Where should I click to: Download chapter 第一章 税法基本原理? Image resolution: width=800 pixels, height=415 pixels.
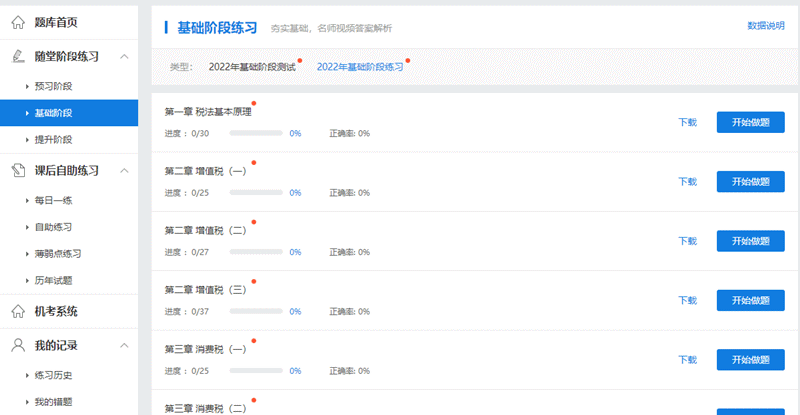(687, 123)
